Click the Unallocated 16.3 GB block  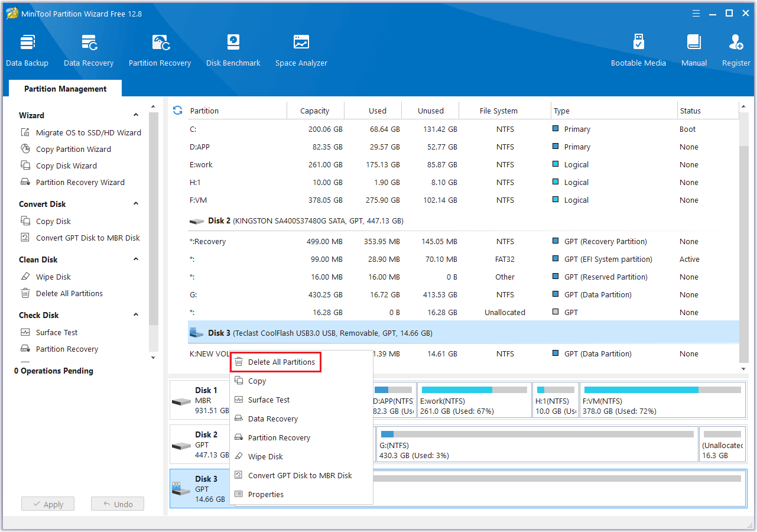(x=722, y=445)
